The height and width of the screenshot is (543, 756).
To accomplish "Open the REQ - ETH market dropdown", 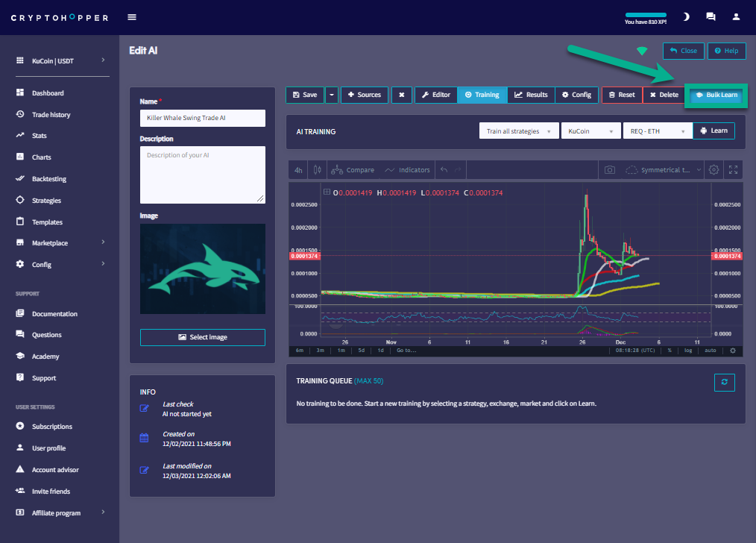I will coord(655,131).
